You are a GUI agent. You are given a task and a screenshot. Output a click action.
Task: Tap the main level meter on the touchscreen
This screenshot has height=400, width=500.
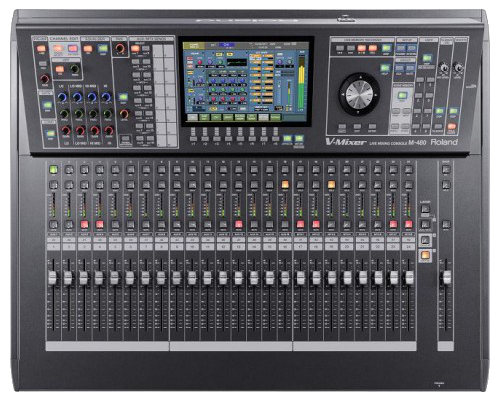coord(302,83)
